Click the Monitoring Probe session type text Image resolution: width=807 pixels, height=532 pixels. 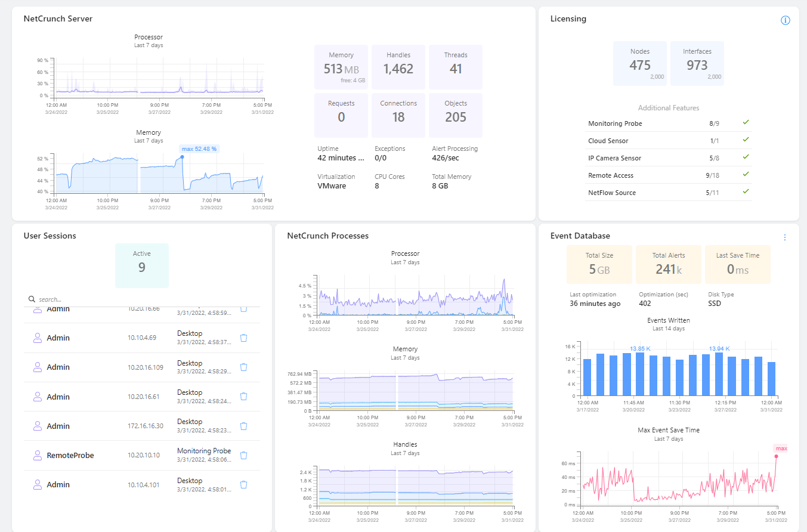(204, 451)
